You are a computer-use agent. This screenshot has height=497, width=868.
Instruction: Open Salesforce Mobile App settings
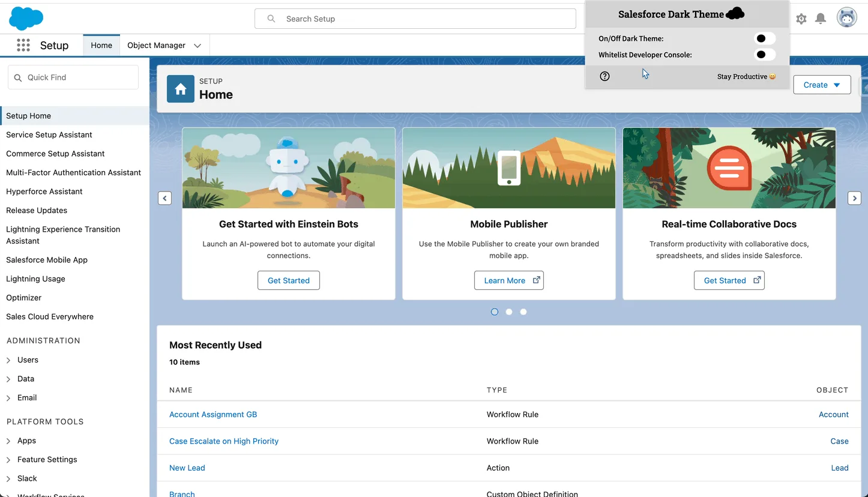point(47,260)
